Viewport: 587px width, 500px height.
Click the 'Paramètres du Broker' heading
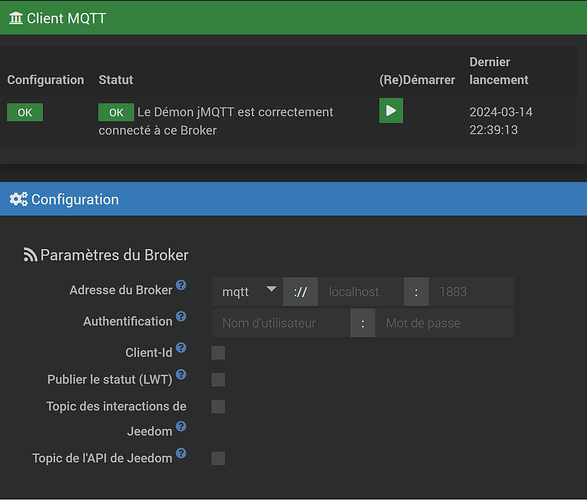tap(114, 255)
